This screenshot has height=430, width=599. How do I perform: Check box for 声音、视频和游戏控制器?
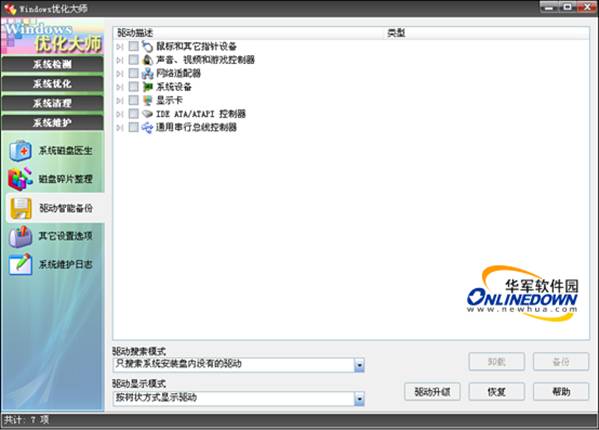(x=133, y=60)
